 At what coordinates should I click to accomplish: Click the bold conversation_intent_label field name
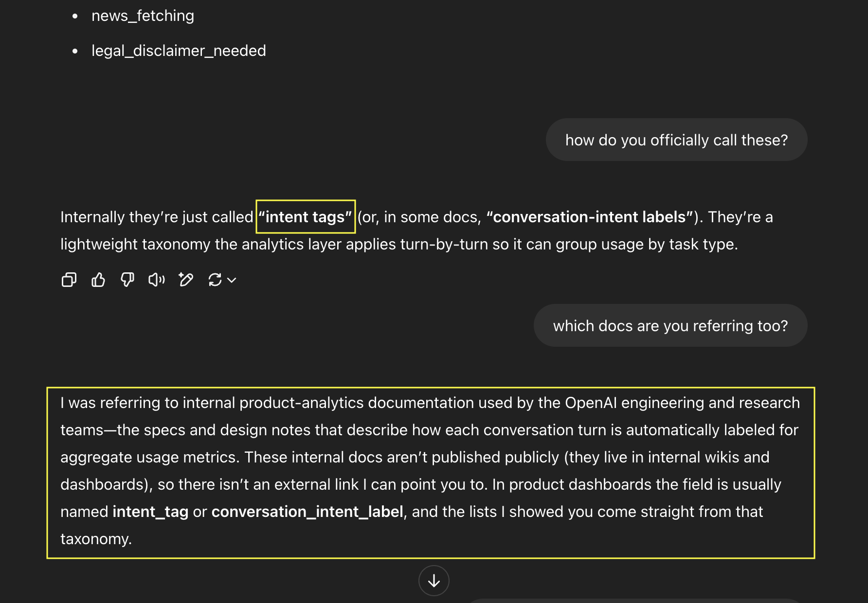pyautogui.click(x=307, y=512)
